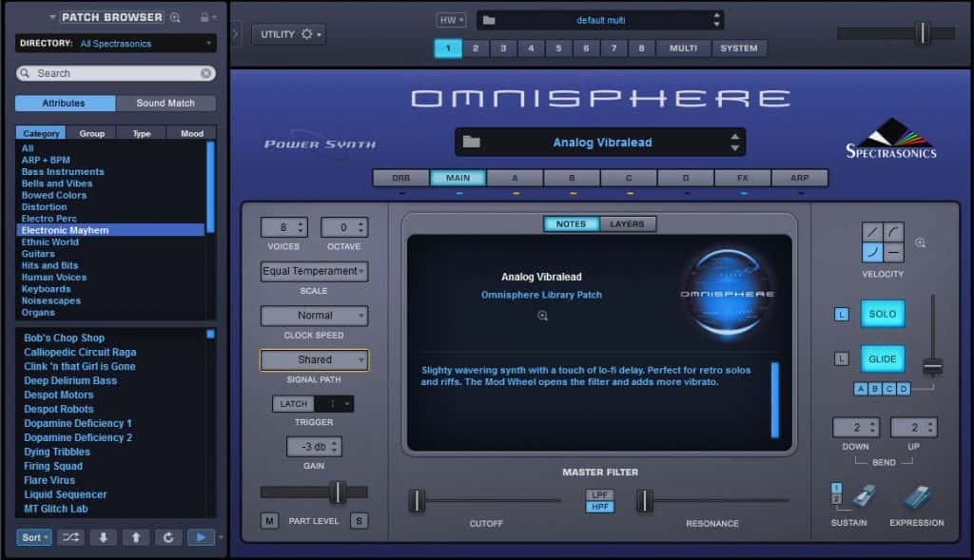Open the SYSTEM page
974x560 pixels.
pyautogui.click(x=742, y=48)
